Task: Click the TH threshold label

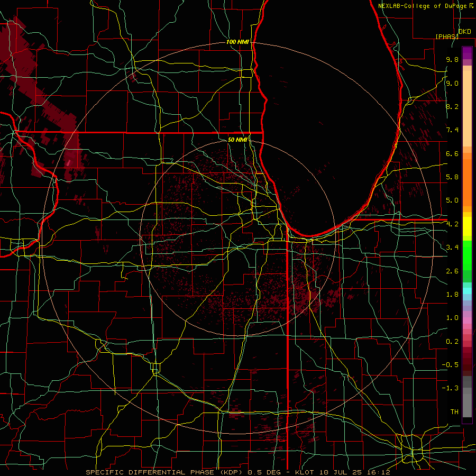Action: (x=454, y=412)
